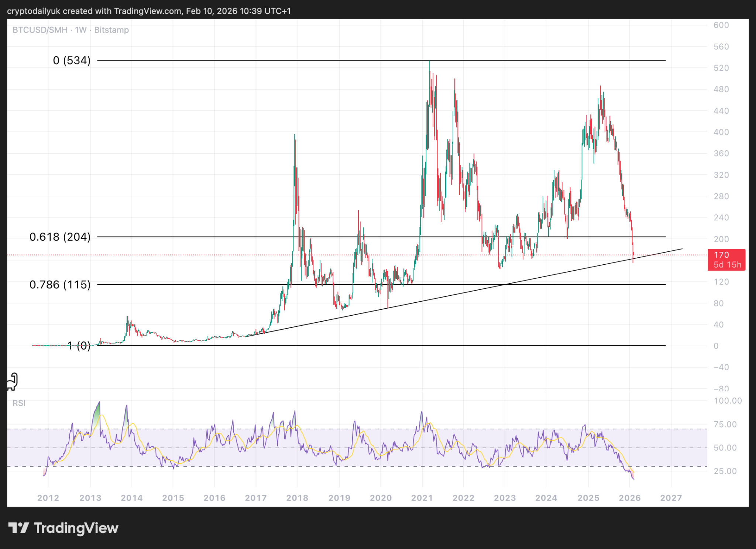Image resolution: width=756 pixels, height=549 pixels.
Task: Select the −80 price axis label
Action: pos(721,389)
